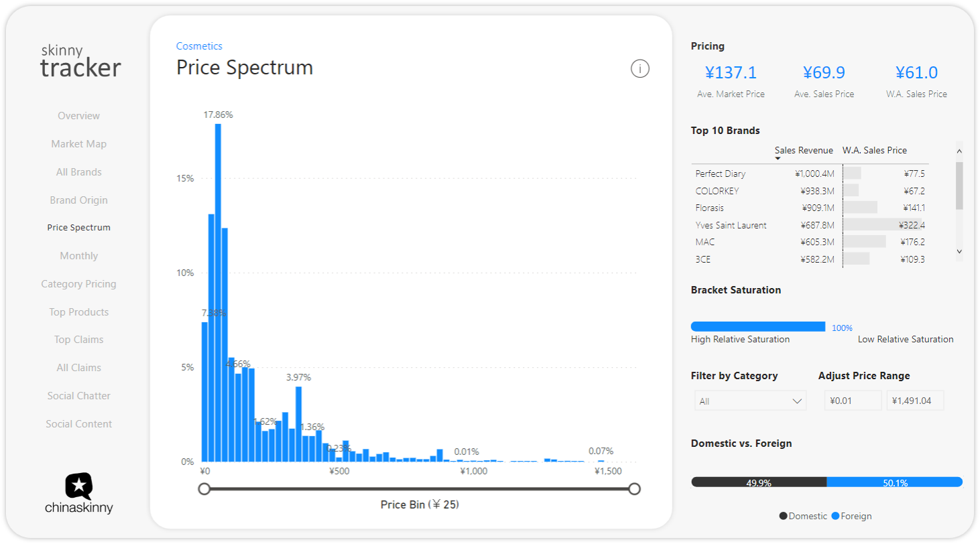View the Social Chatter page

(78, 396)
